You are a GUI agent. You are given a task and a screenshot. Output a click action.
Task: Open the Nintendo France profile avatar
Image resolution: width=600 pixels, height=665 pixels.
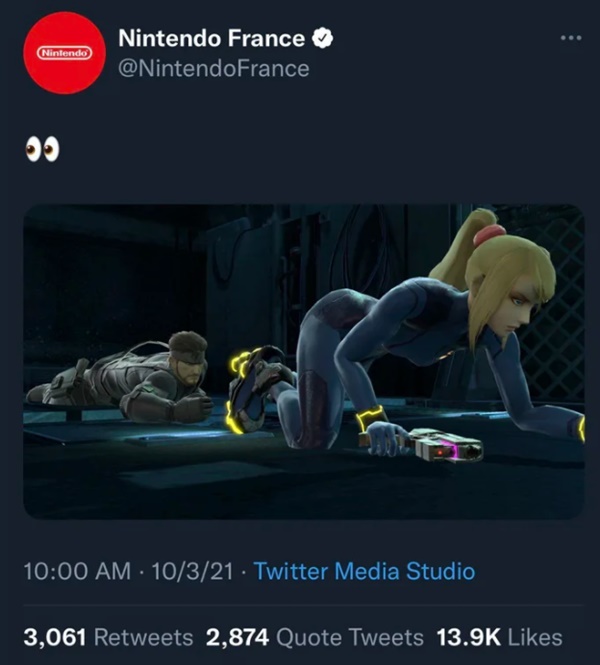[x=64, y=53]
